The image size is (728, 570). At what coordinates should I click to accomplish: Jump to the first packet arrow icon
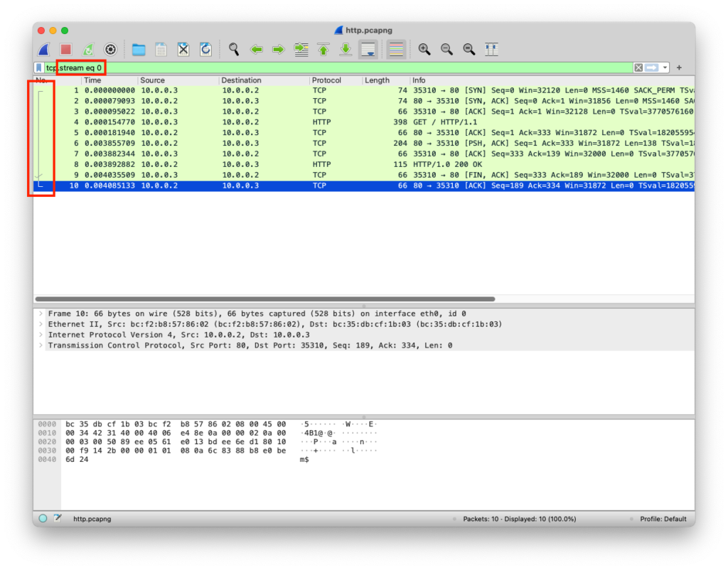click(323, 49)
